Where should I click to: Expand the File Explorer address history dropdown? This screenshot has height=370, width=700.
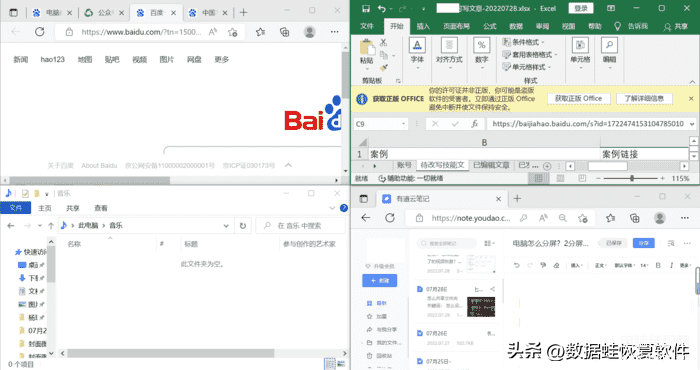point(226,226)
